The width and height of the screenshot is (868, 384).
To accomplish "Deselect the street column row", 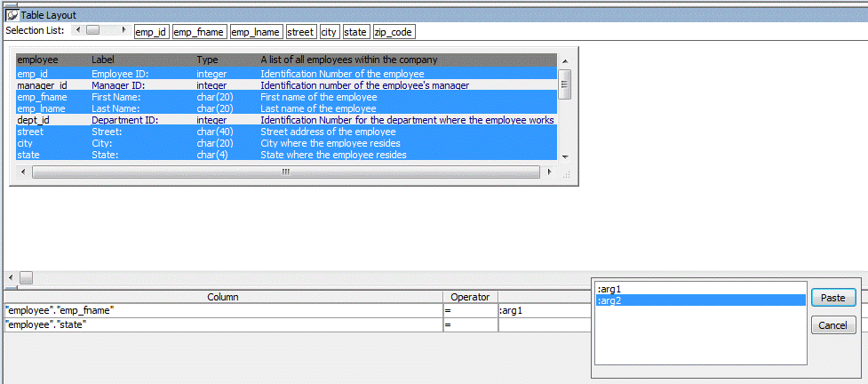I will 30,132.
